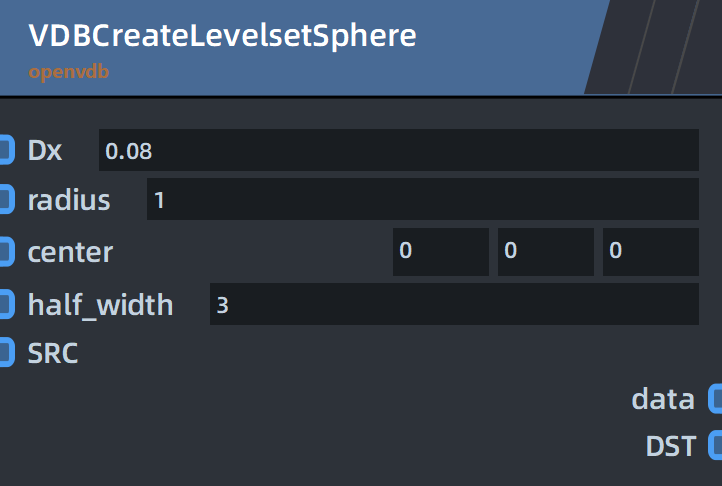The width and height of the screenshot is (722, 486).
Task: Click the data output socket
Action: point(716,398)
